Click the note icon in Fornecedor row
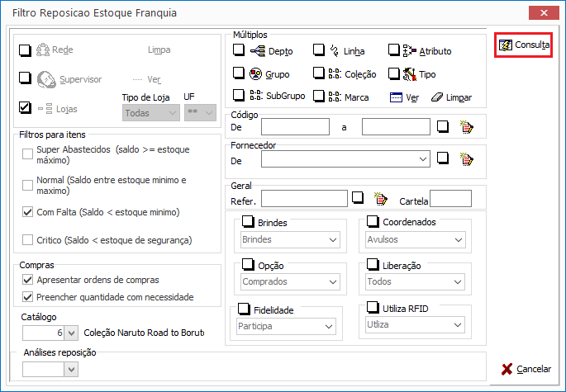Viewport: 566px width, 392px height. tap(466, 158)
